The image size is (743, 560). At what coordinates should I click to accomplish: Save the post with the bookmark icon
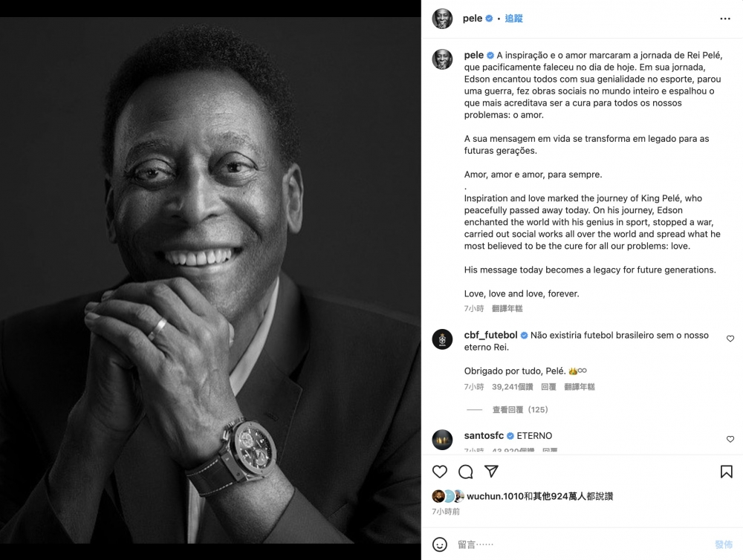tap(726, 472)
